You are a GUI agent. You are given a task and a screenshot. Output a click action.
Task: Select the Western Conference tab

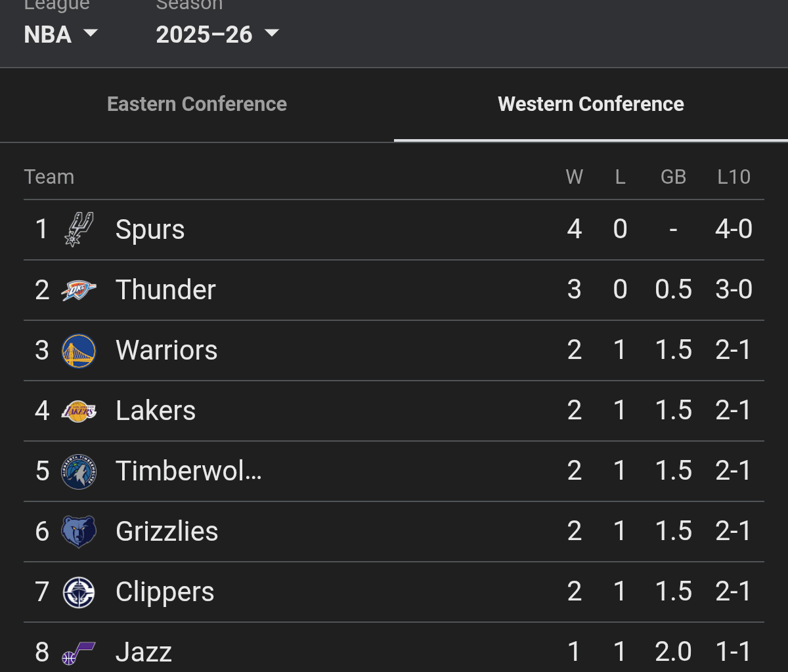tap(590, 104)
